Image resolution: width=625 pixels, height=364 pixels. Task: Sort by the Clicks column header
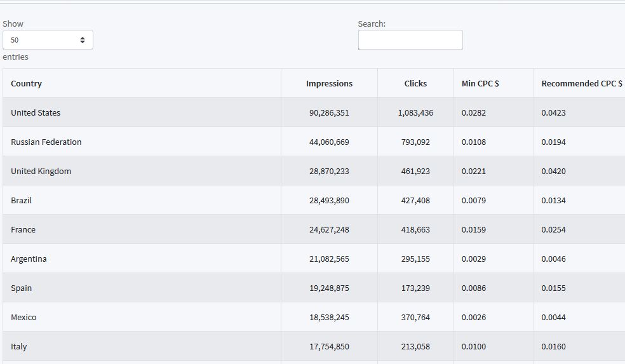coord(415,83)
